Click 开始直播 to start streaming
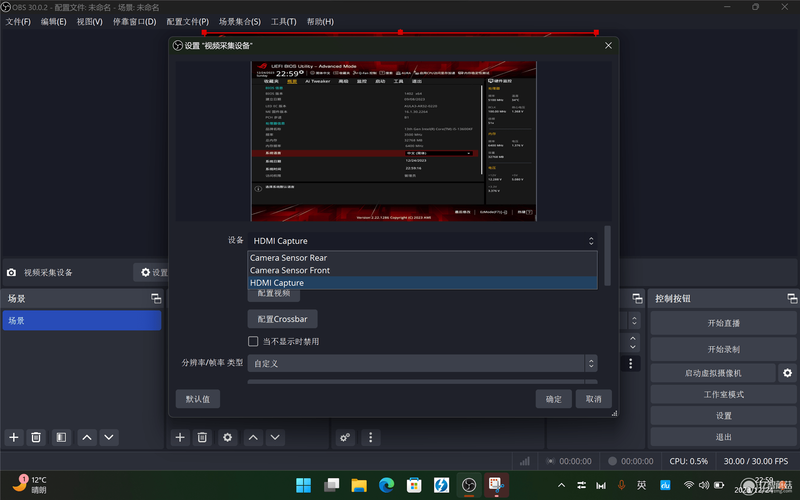The height and width of the screenshot is (500, 800). tap(723, 323)
